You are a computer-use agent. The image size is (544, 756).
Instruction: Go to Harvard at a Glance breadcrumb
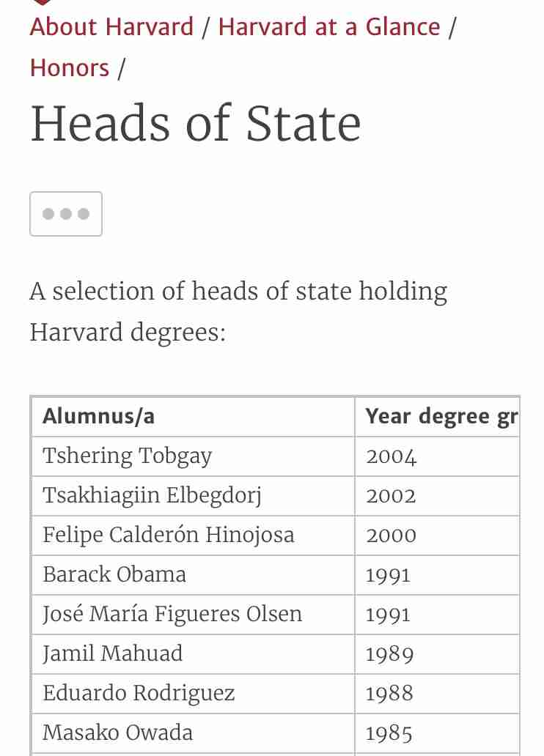pyautogui.click(x=329, y=26)
